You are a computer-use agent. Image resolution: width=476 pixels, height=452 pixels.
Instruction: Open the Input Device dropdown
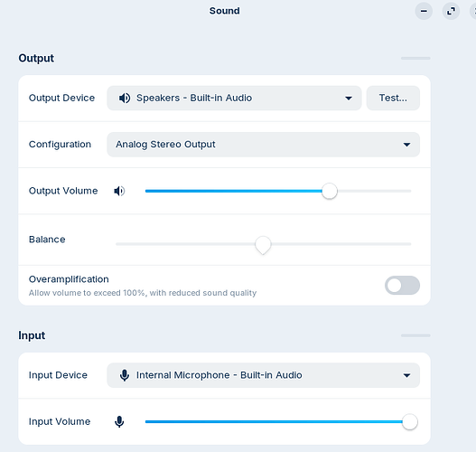click(263, 375)
